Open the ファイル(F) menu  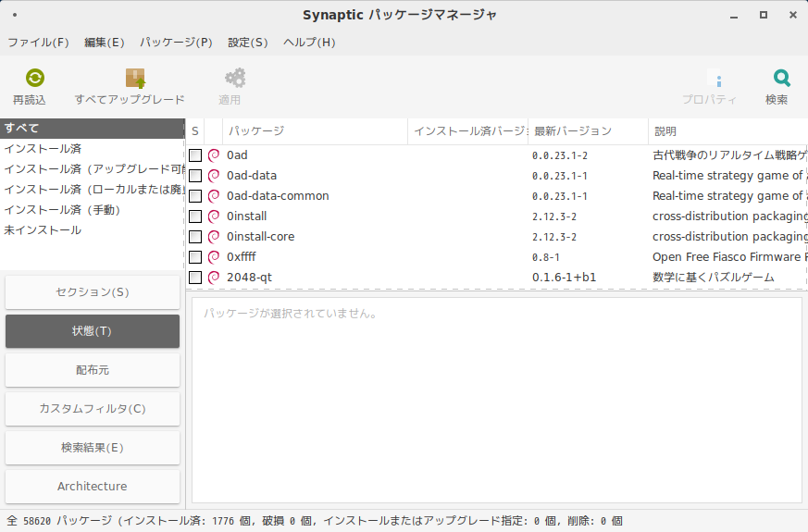click(x=38, y=43)
